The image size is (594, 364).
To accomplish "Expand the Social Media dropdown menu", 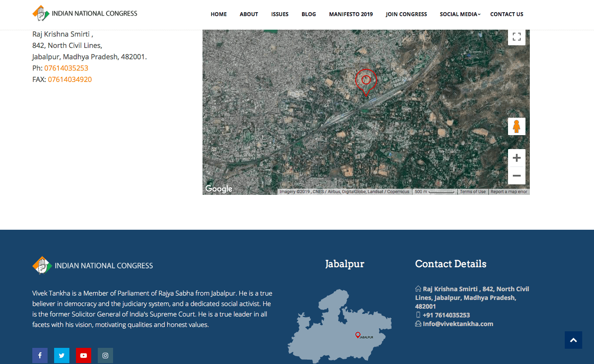I will [460, 14].
